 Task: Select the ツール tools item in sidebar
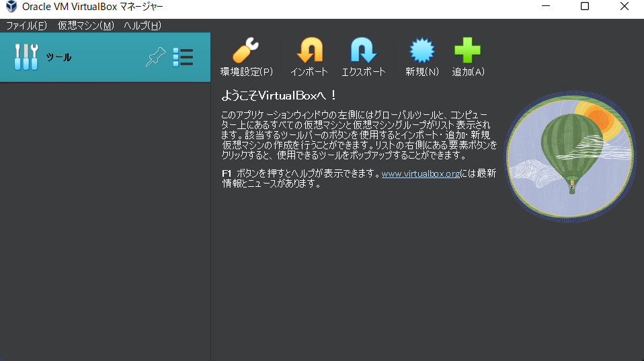105,57
